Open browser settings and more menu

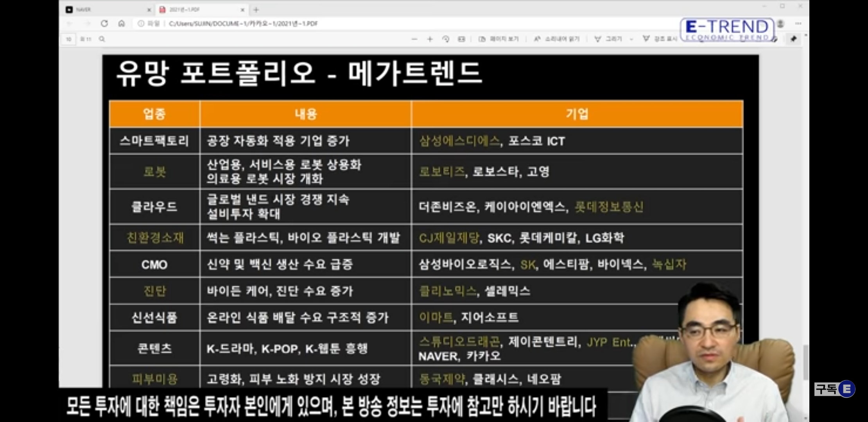pyautogui.click(x=798, y=23)
